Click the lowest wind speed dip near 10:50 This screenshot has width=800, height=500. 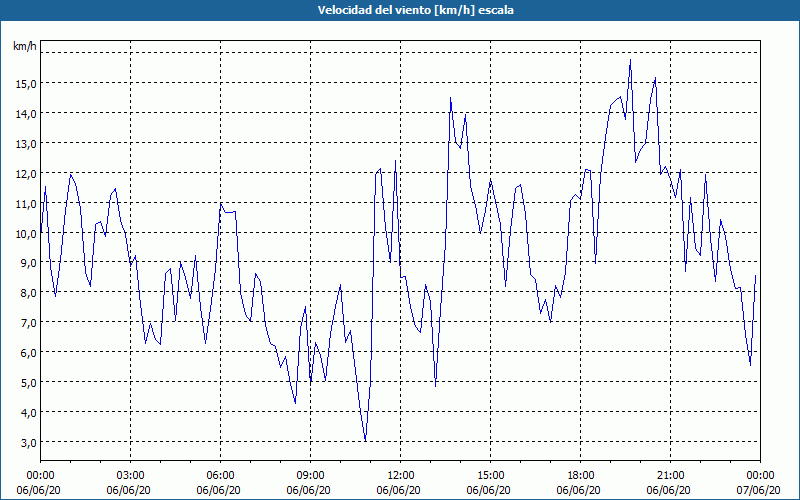[x=365, y=440]
